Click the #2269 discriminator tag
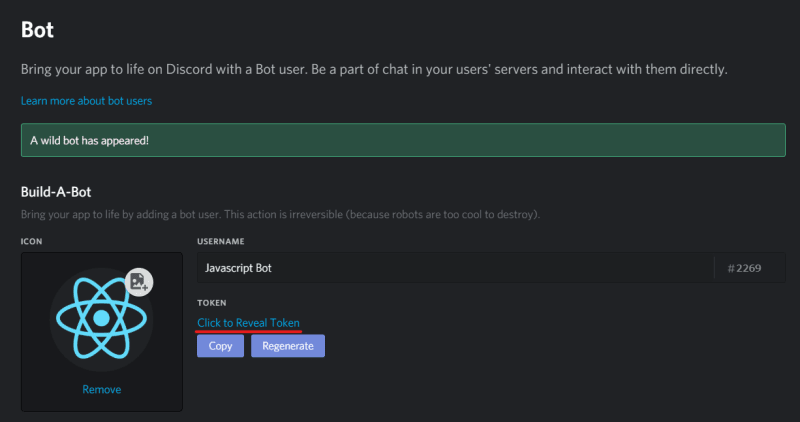 (744, 268)
